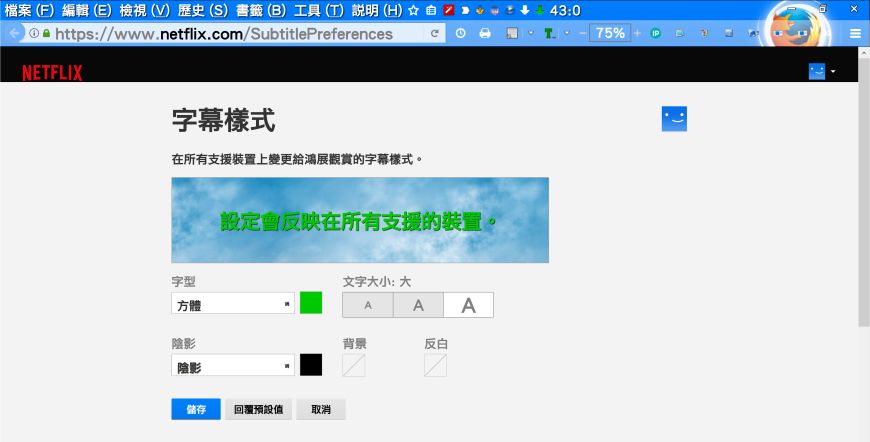Click the bookmark star icon

tap(413, 10)
